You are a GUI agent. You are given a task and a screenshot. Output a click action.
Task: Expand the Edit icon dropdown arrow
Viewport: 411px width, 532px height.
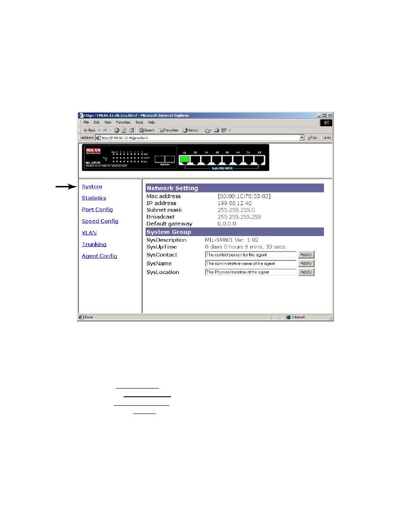(x=230, y=130)
